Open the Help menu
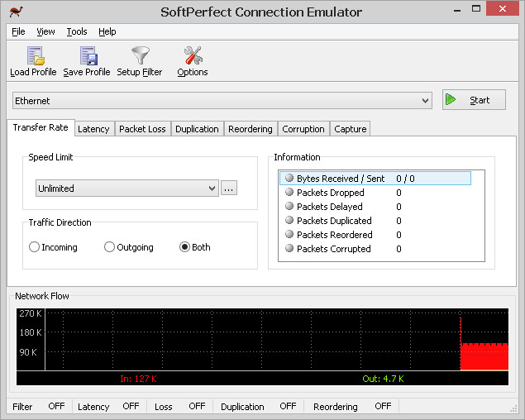This screenshot has width=525, height=420. (x=107, y=31)
